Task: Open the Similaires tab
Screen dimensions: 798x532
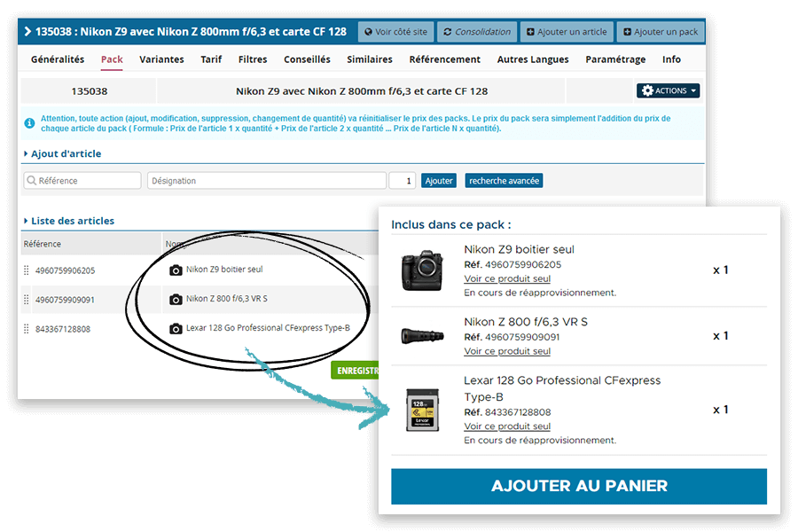Action: point(370,59)
